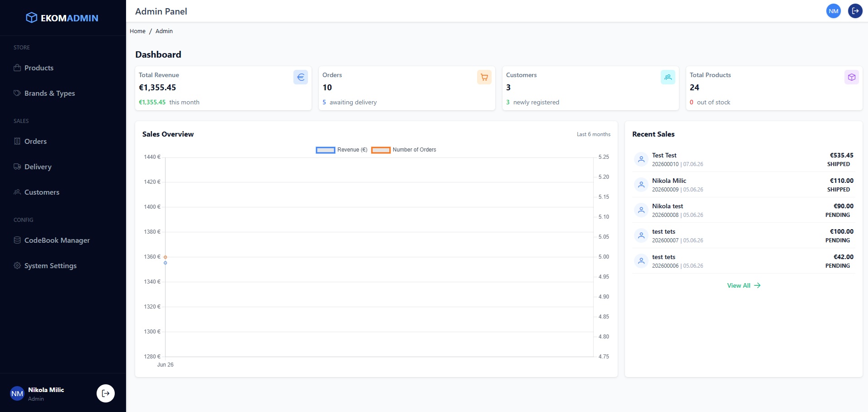Click the Nikola Milic €110.00 sale row
The image size is (868, 412).
point(744,185)
